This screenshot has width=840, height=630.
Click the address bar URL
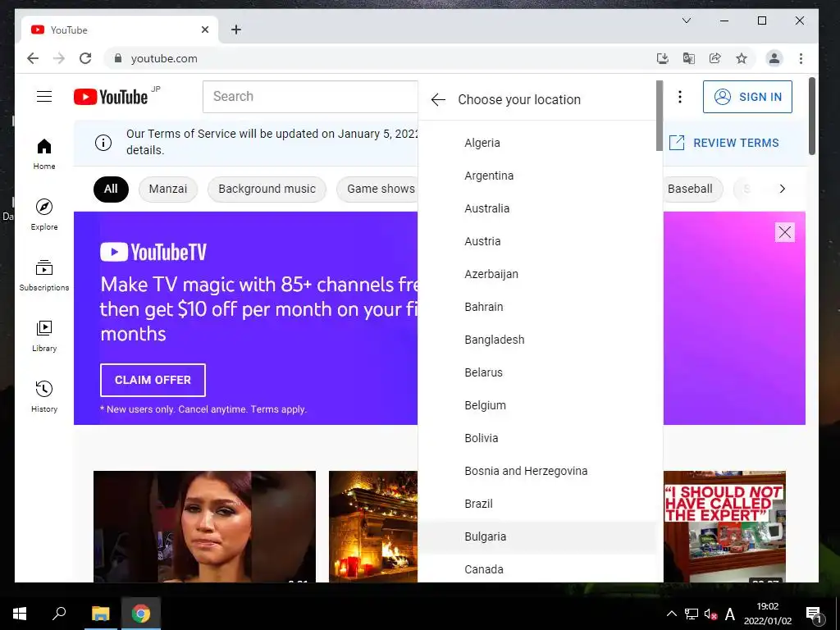tap(164, 58)
